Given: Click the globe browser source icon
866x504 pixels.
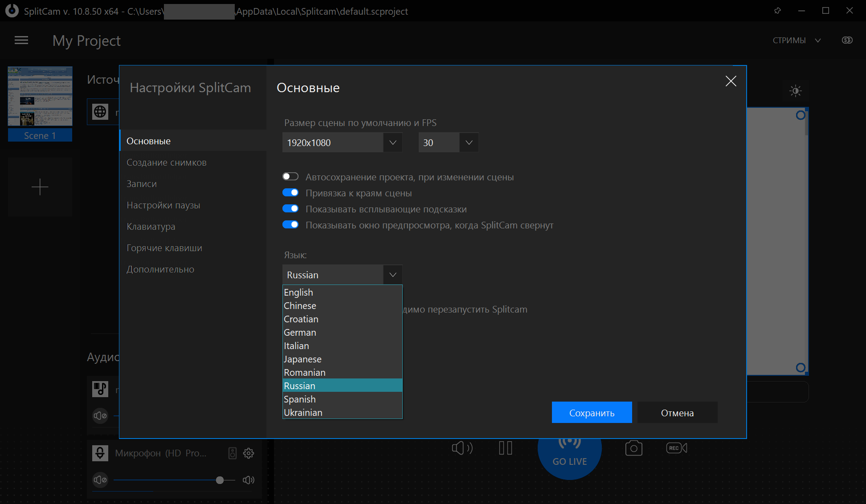Looking at the screenshot, I should 100,111.
